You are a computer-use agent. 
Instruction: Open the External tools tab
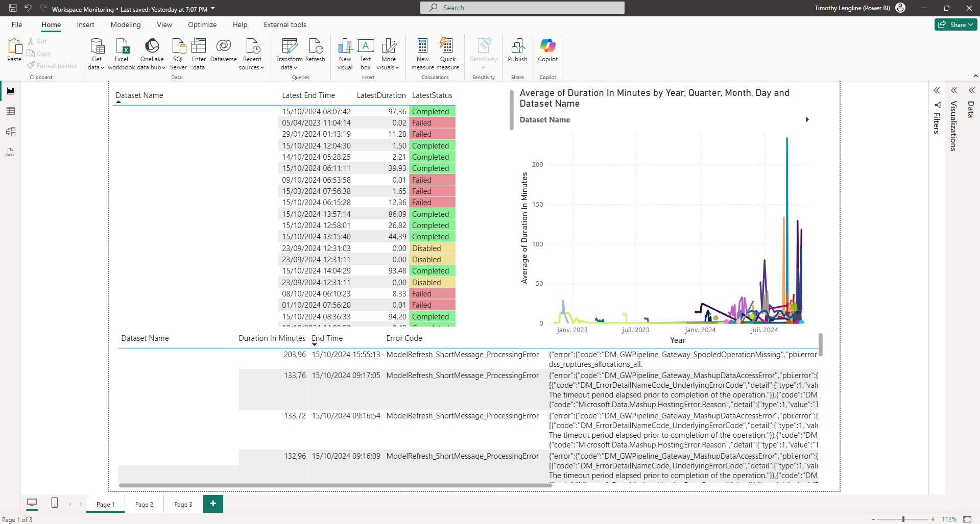(285, 24)
